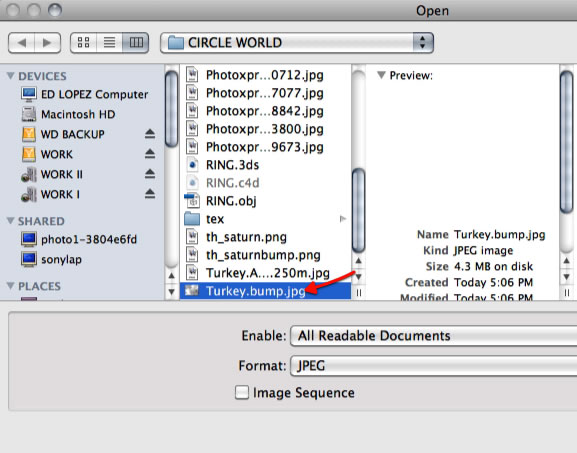This screenshot has width=577, height=453.
Task: Click the preview pane scroll down arrow
Action: coord(567,277)
